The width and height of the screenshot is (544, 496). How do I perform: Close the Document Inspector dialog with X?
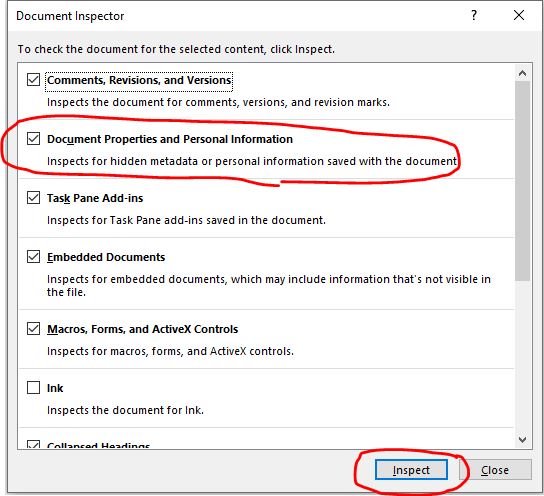pyautogui.click(x=519, y=15)
